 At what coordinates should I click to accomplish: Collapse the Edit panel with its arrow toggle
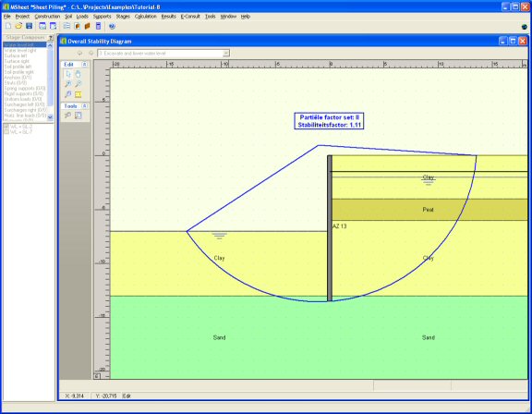pos(84,65)
